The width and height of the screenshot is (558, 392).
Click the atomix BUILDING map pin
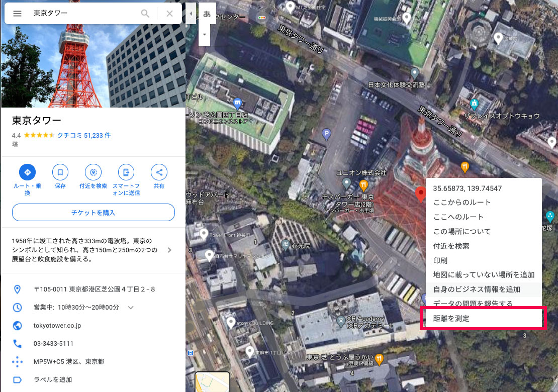pyautogui.click(x=231, y=322)
